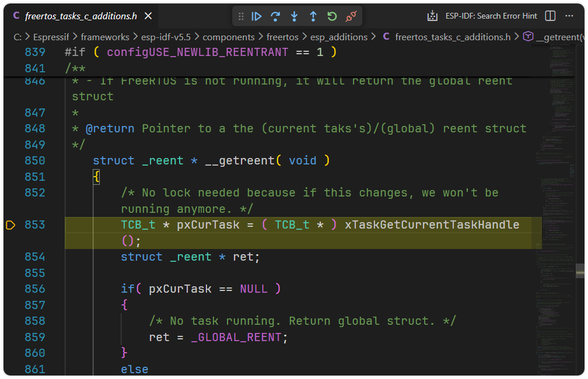Click the red Disconnect debugger icon

[x=350, y=16]
